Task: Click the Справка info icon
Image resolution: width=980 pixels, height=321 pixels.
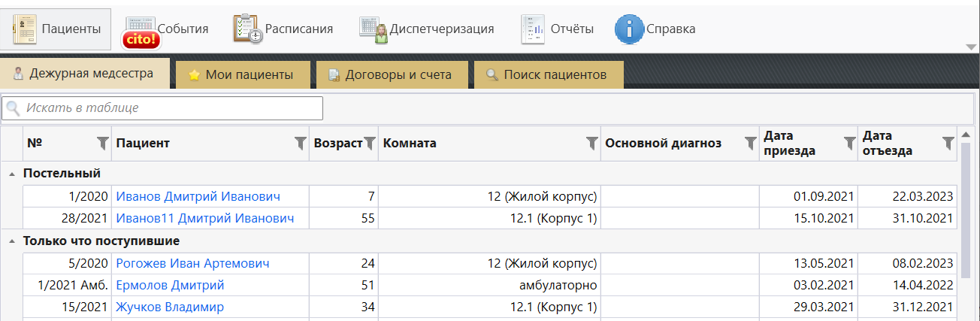Action: pos(629,29)
